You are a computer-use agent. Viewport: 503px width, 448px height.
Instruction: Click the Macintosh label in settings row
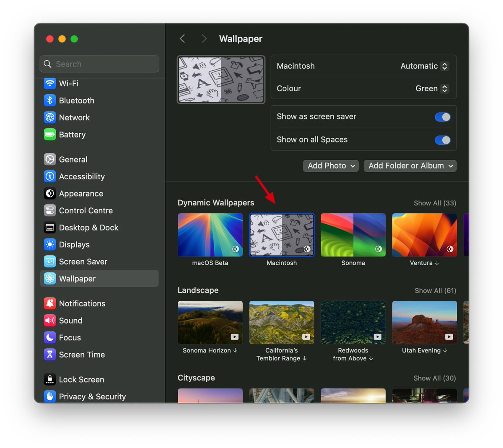(x=296, y=66)
